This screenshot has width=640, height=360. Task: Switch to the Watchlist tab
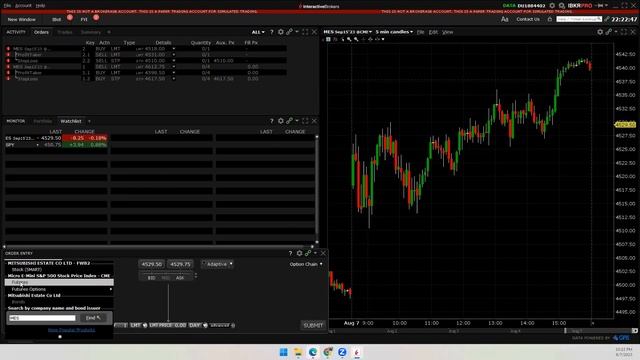click(71, 121)
